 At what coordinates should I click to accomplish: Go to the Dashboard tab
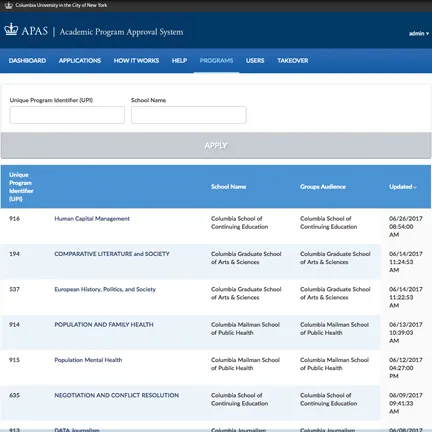coord(27,61)
